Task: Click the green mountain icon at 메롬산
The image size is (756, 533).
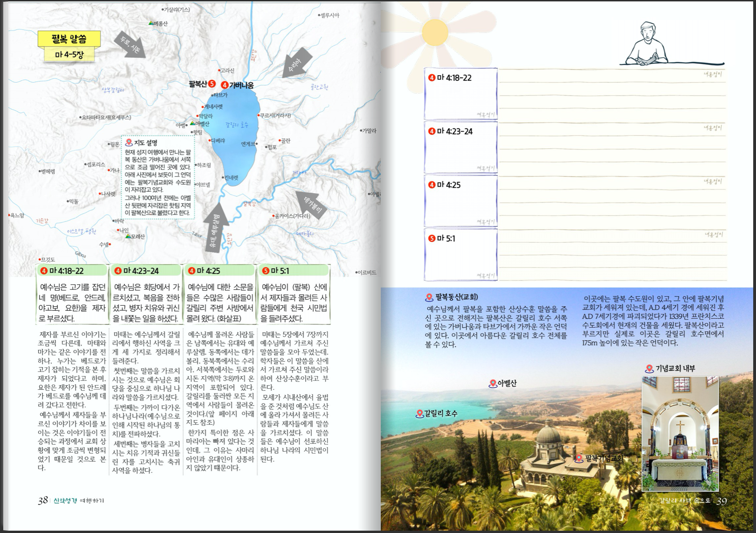Action: tap(151, 23)
